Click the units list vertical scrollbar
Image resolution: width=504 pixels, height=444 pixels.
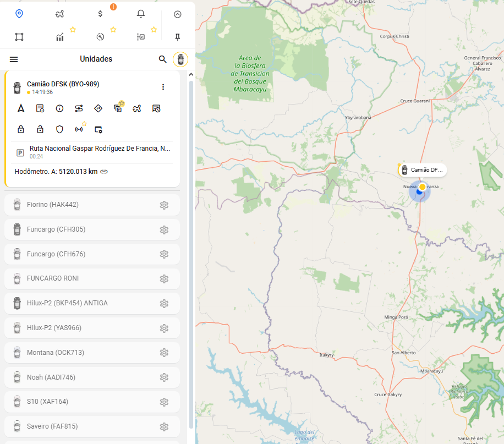[191, 248]
